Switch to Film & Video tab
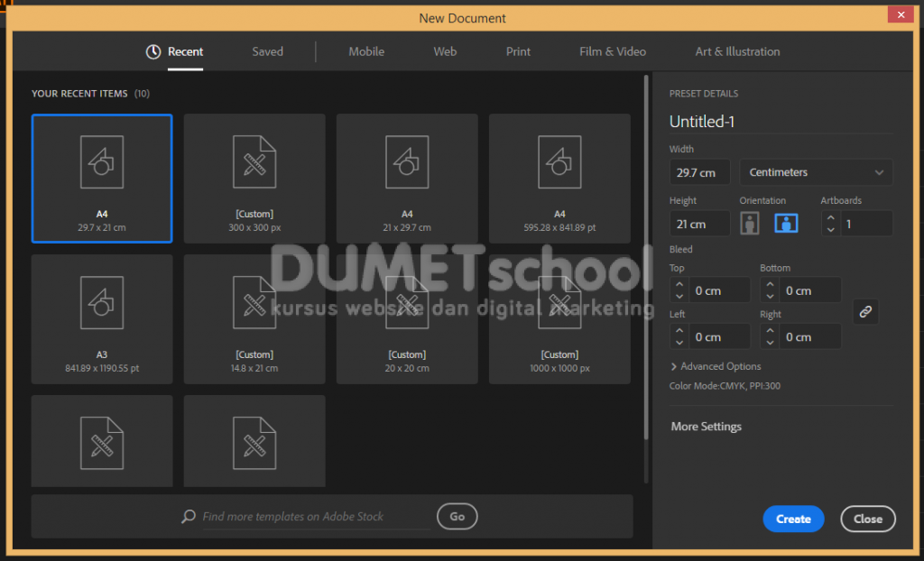924x561 pixels. pos(613,51)
